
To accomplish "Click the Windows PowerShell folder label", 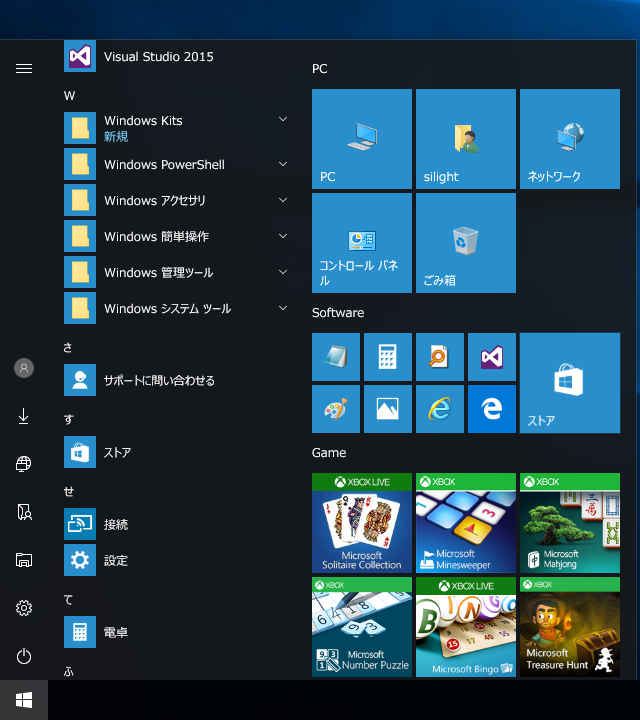I will click(x=164, y=164).
